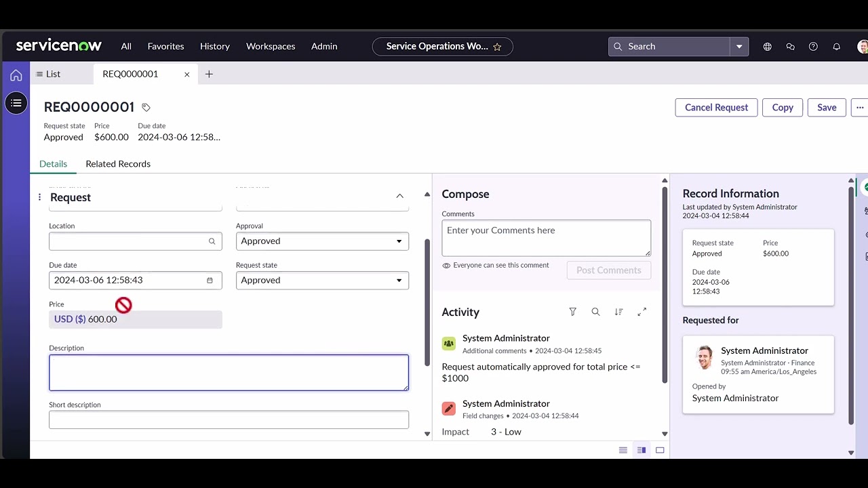Viewport: 868px width, 488px height.
Task: Open the Favorites menu
Action: tap(165, 46)
